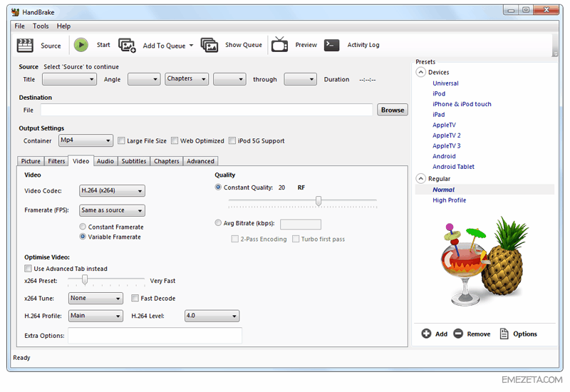The width and height of the screenshot is (570, 392).
Task: Click the Options document icon
Action: pyautogui.click(x=504, y=334)
